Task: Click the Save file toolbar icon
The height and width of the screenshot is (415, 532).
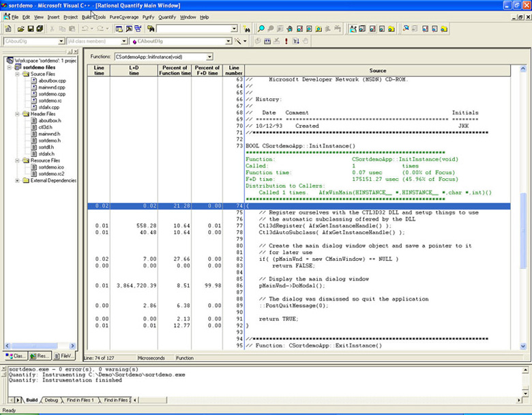Action: pos(31,29)
